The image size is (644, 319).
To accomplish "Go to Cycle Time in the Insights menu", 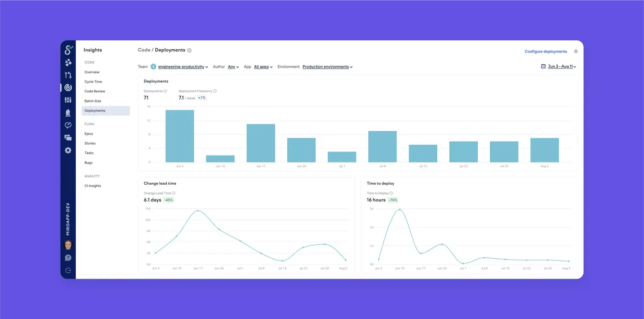I will point(93,82).
